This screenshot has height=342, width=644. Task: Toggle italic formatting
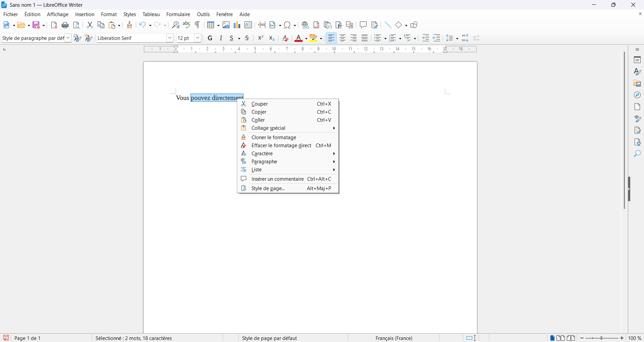point(221,38)
